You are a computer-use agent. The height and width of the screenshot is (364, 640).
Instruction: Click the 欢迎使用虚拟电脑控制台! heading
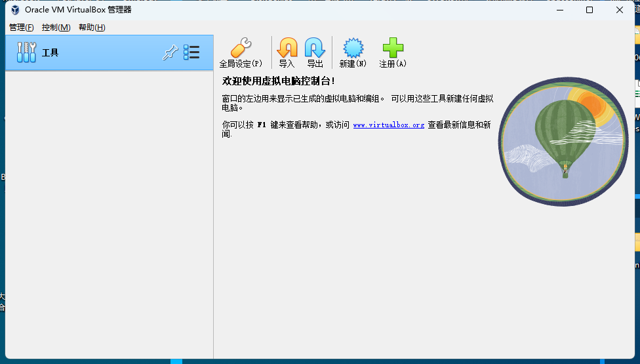coord(279,81)
